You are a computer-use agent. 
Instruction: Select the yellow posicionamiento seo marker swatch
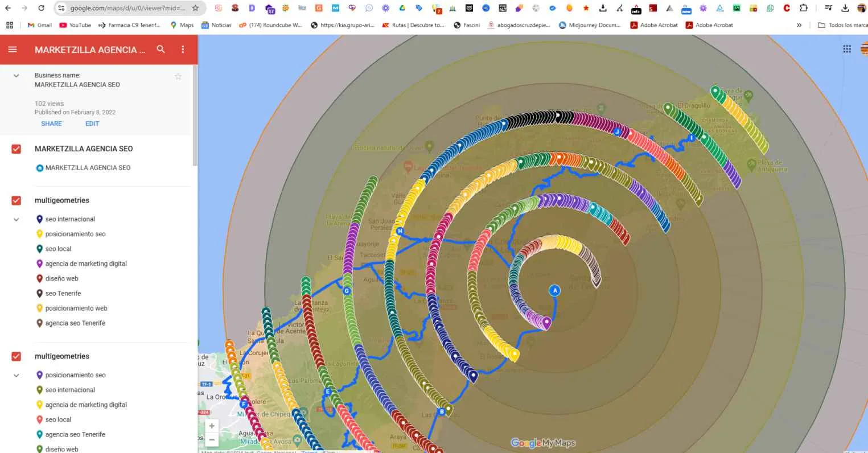click(39, 233)
